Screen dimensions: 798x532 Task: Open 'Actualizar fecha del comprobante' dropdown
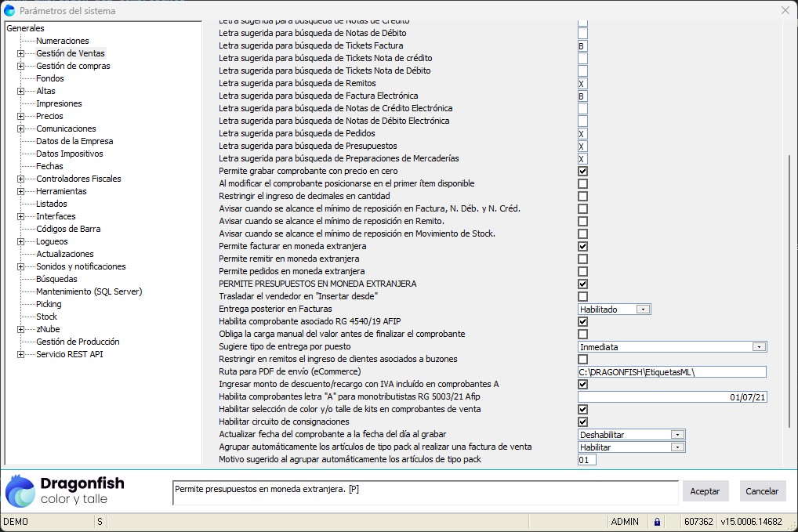(677, 435)
